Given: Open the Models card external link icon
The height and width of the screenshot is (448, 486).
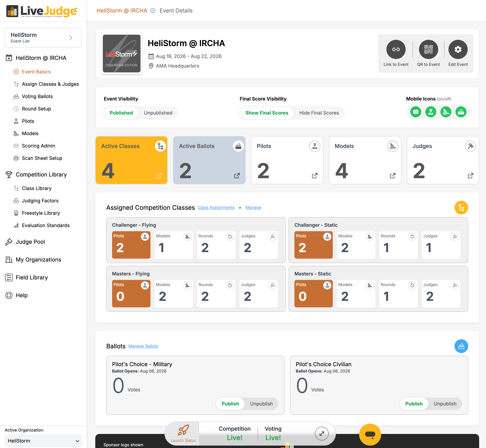Looking at the screenshot, I should coord(393,175).
